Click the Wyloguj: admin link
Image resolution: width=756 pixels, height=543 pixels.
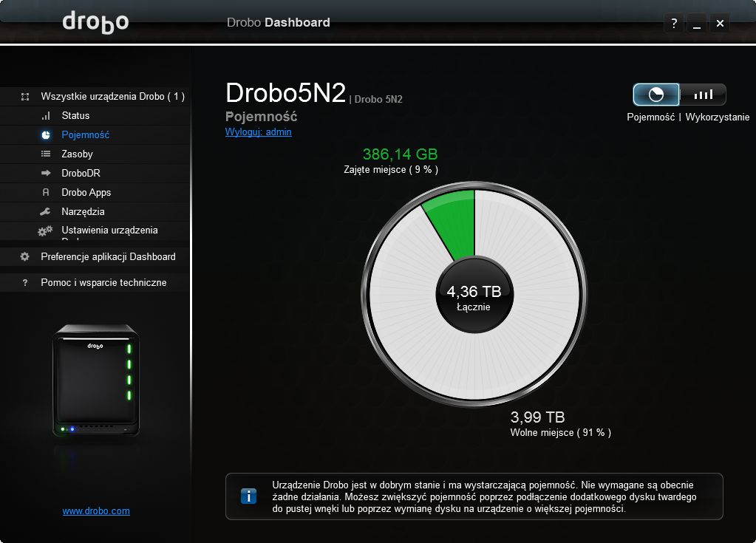pyautogui.click(x=259, y=132)
